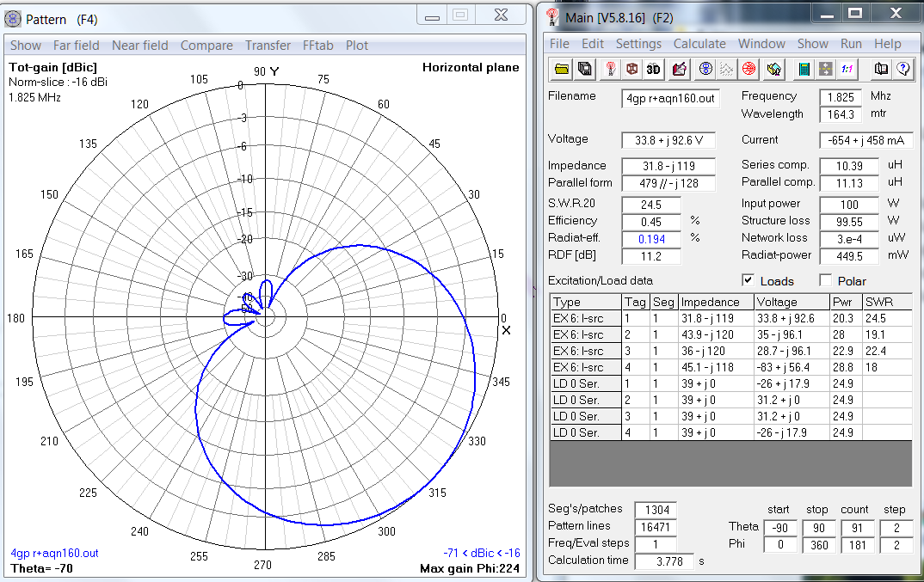Open the FFtab menu
Image resolution: width=924 pixels, height=582 pixels.
pos(317,46)
